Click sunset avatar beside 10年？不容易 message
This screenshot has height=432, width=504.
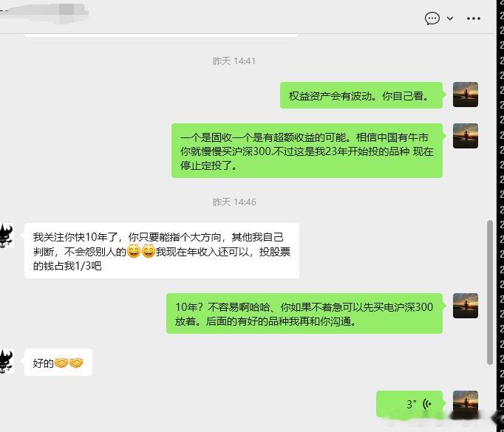point(465,306)
